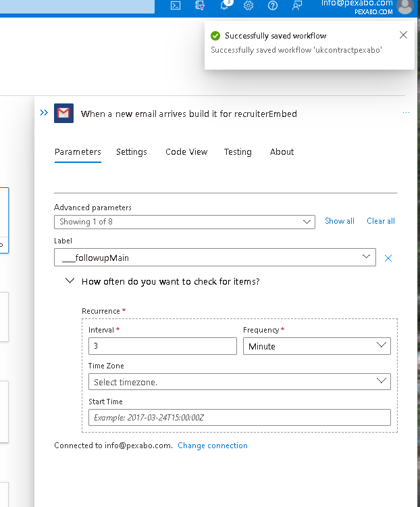
Task: Open the notifications bell
Action: click(224, 5)
